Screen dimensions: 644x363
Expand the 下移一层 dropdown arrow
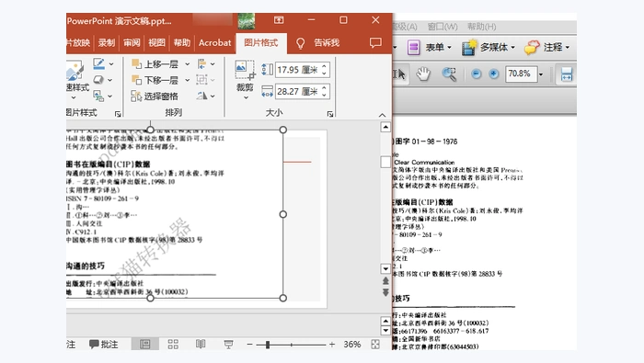coord(188,80)
